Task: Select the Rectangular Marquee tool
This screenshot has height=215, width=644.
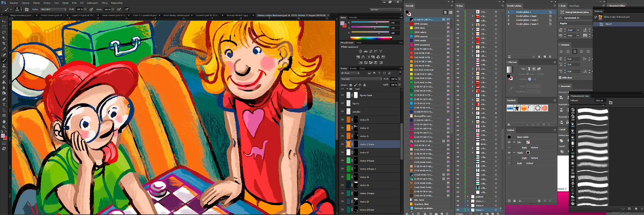Action: (x=4, y=27)
